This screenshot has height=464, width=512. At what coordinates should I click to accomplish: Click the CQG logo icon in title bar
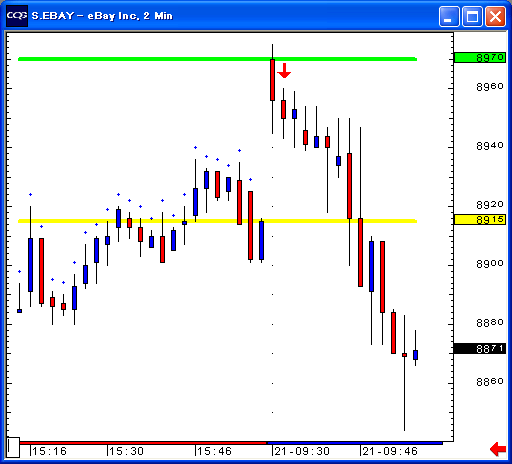point(17,16)
